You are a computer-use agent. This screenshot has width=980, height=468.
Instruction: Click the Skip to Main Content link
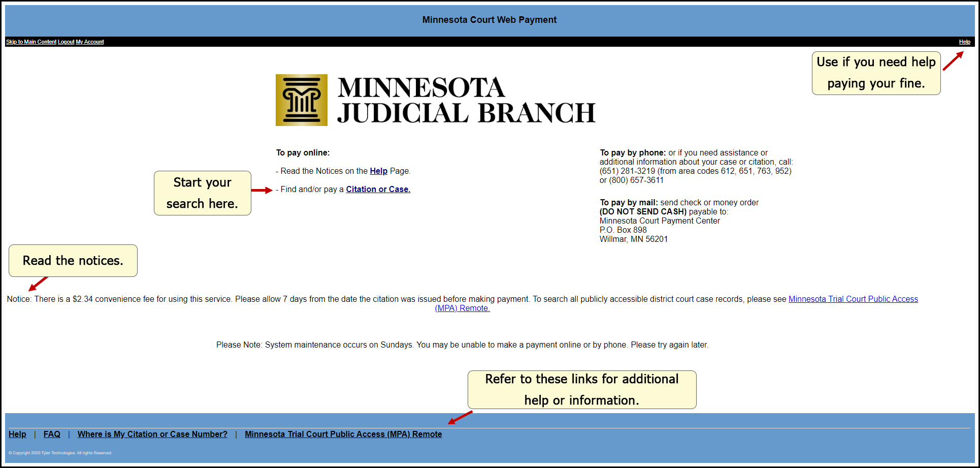pyautogui.click(x=31, y=42)
